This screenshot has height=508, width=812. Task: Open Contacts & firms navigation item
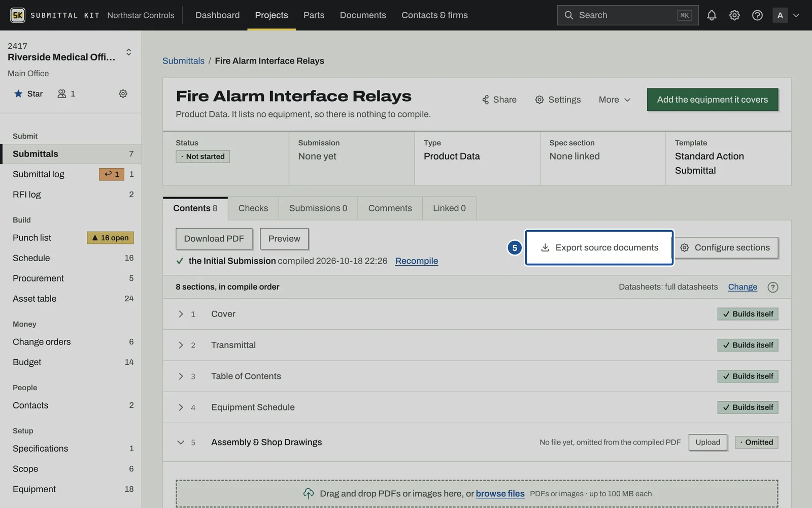click(x=434, y=15)
